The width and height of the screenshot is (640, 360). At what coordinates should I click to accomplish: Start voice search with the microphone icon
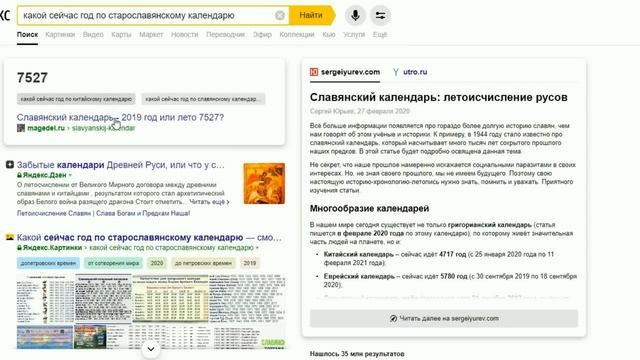(355, 15)
